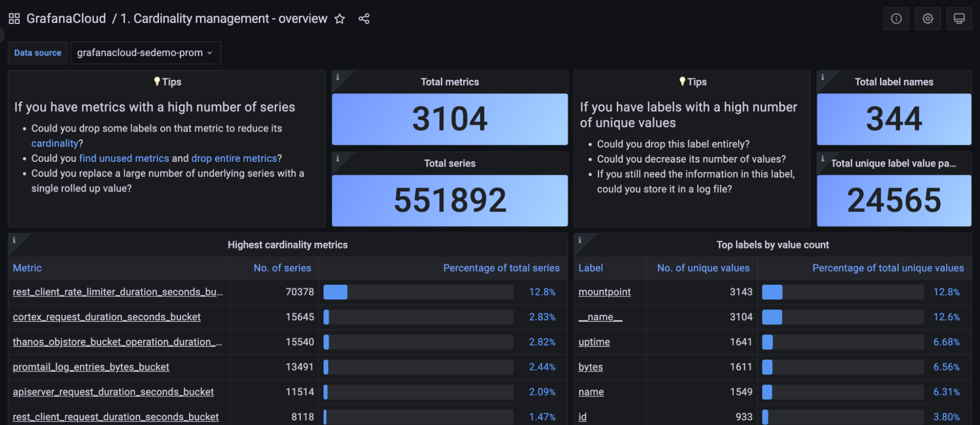Image resolution: width=980 pixels, height=425 pixels.
Task: Open the drop entire metrics link
Action: (x=234, y=158)
